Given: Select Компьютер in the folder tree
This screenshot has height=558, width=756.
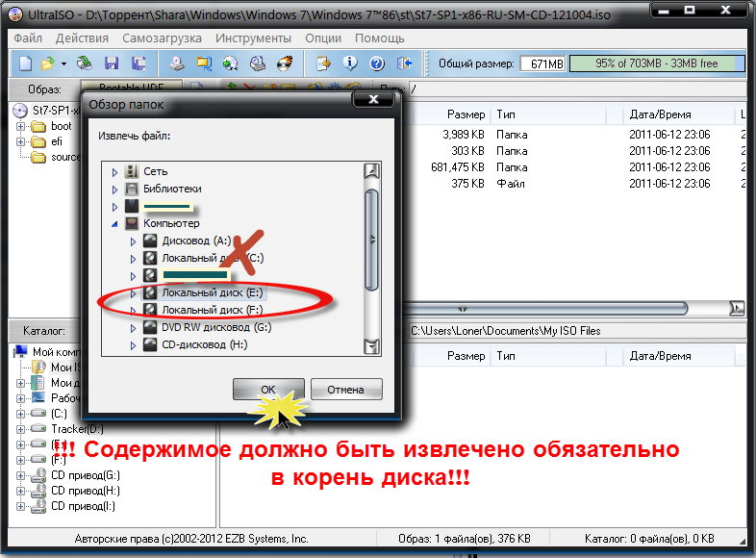Looking at the screenshot, I should [x=171, y=223].
